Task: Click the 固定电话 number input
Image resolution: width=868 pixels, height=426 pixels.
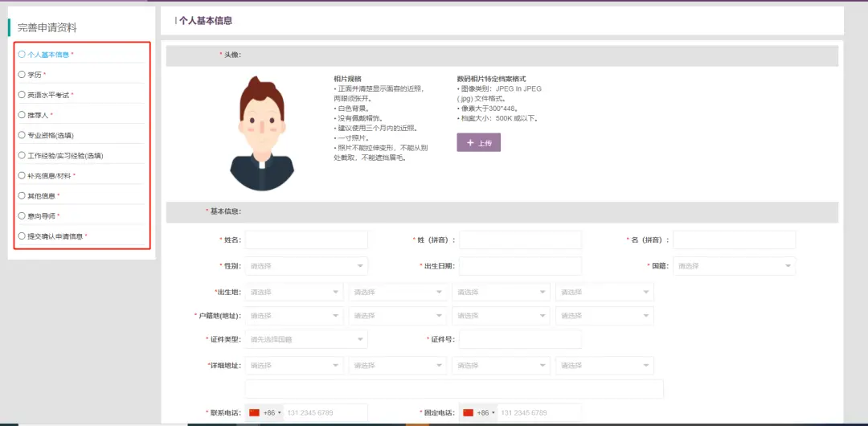Action: pyautogui.click(x=538, y=412)
